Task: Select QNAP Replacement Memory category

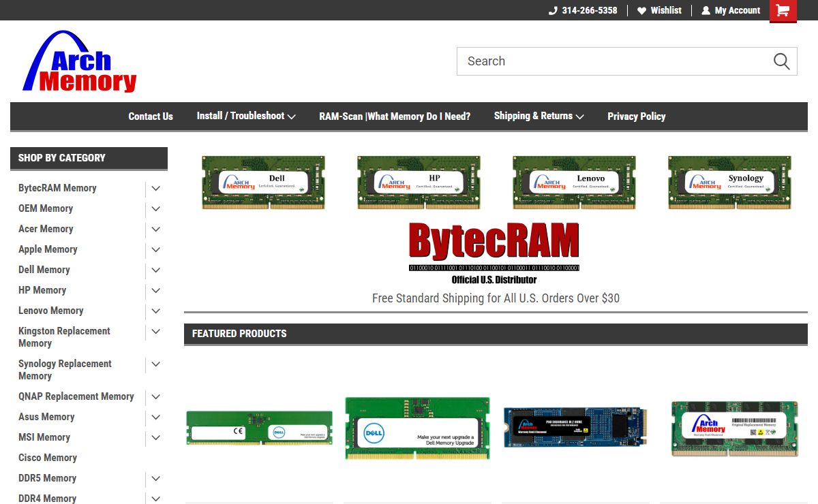Action: click(76, 396)
